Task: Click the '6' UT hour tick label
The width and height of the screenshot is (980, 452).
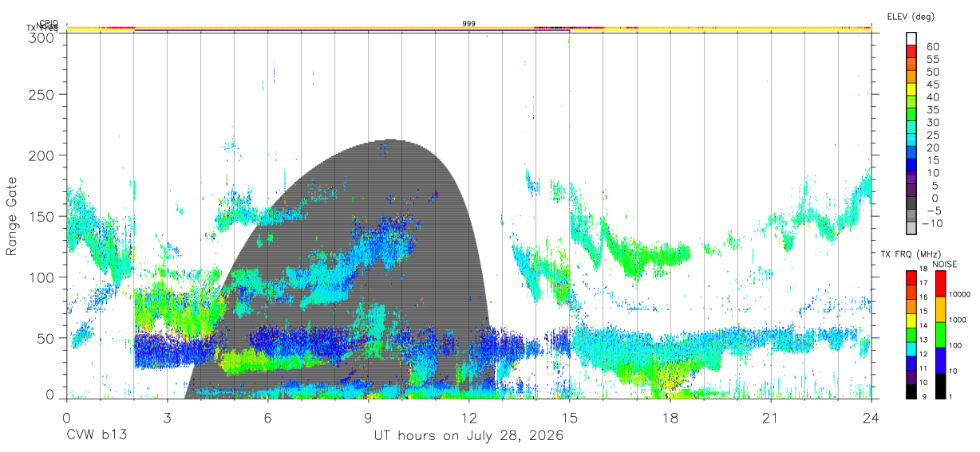Action: (x=267, y=418)
